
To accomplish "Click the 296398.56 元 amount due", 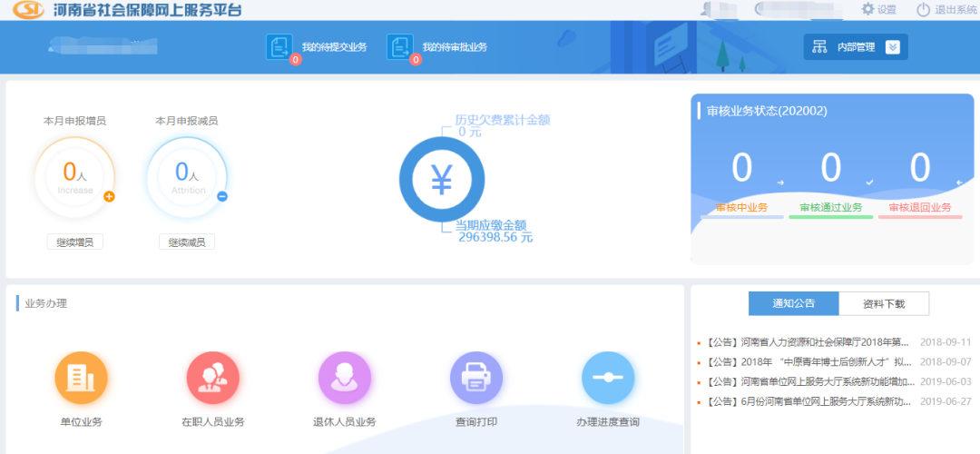I will pyautogui.click(x=495, y=238).
